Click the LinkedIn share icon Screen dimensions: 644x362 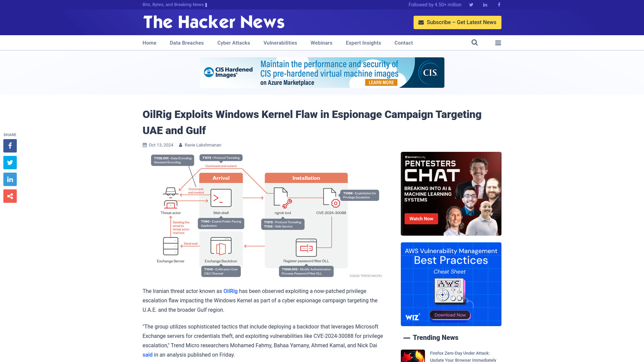click(x=10, y=179)
